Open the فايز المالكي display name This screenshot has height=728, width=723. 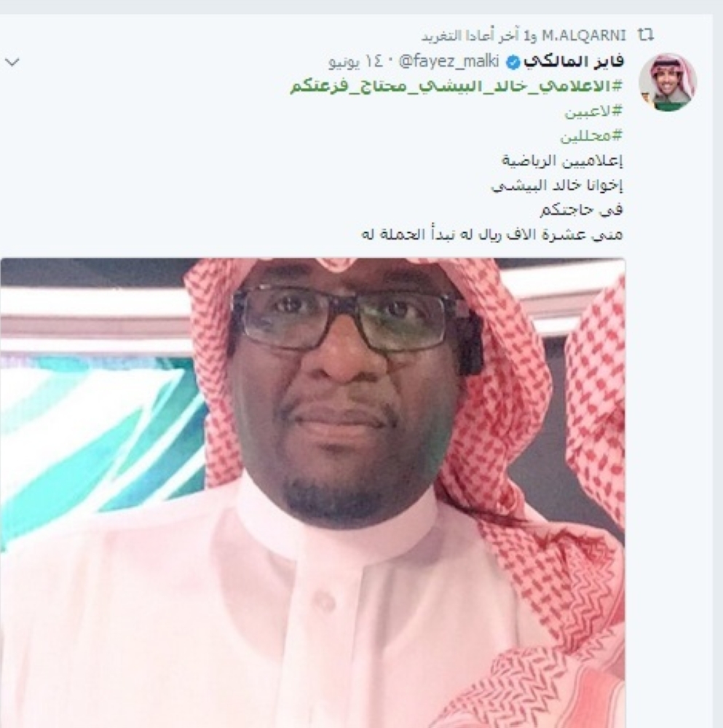(x=574, y=62)
